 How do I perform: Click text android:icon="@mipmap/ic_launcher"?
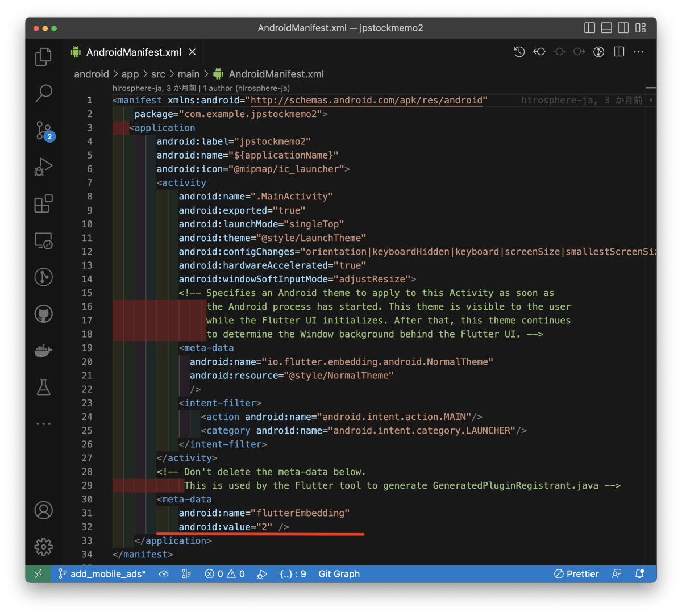click(x=251, y=169)
